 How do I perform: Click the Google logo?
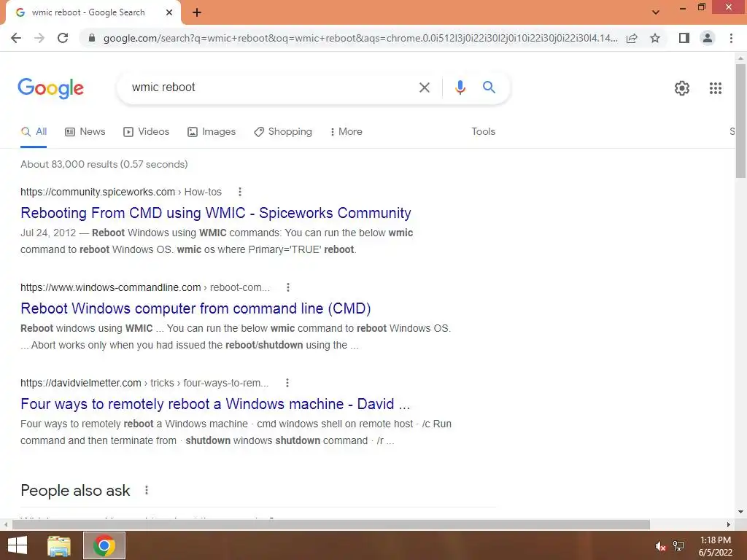50,88
